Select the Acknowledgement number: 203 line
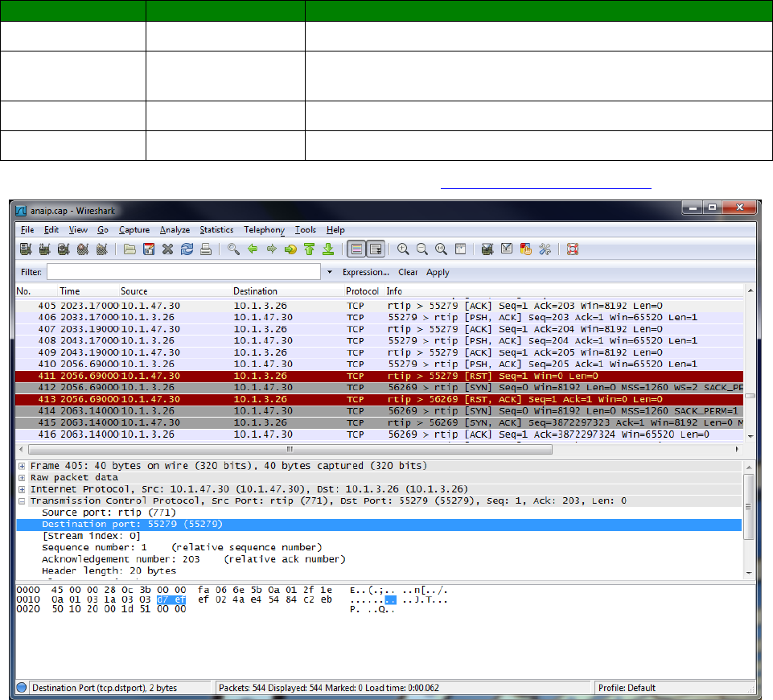773x700 pixels. tap(193, 559)
